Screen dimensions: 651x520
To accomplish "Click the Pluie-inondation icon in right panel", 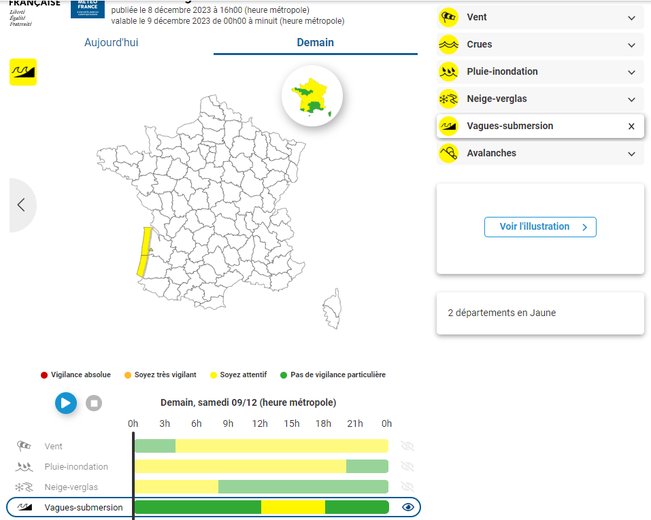I will coord(449,72).
